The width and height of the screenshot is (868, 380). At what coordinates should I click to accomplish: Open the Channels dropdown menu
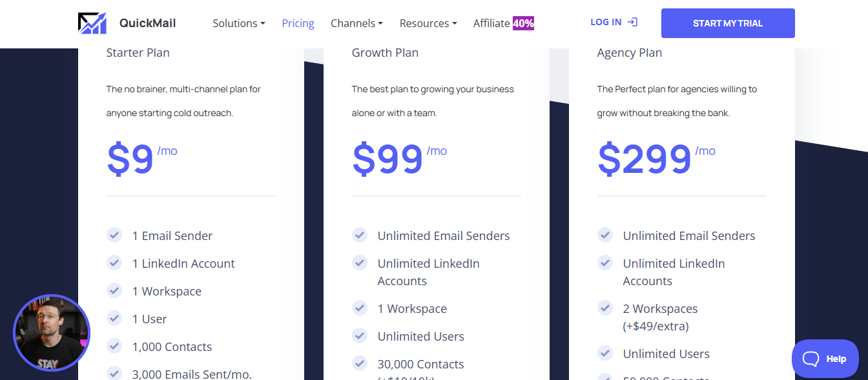pos(356,23)
